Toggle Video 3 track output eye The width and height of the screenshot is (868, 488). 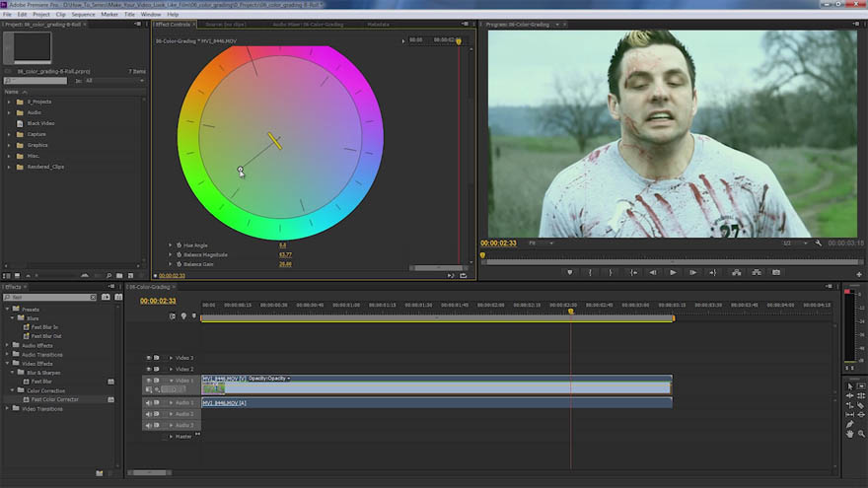click(x=148, y=358)
